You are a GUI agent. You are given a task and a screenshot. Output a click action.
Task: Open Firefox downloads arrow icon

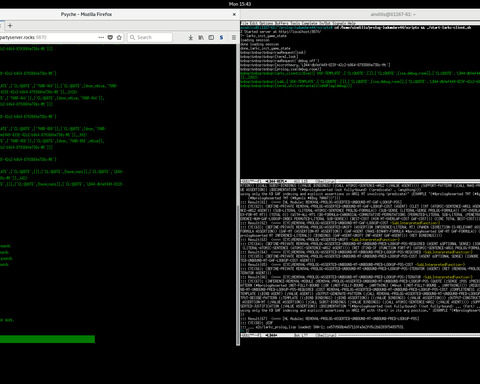[x=191, y=37]
